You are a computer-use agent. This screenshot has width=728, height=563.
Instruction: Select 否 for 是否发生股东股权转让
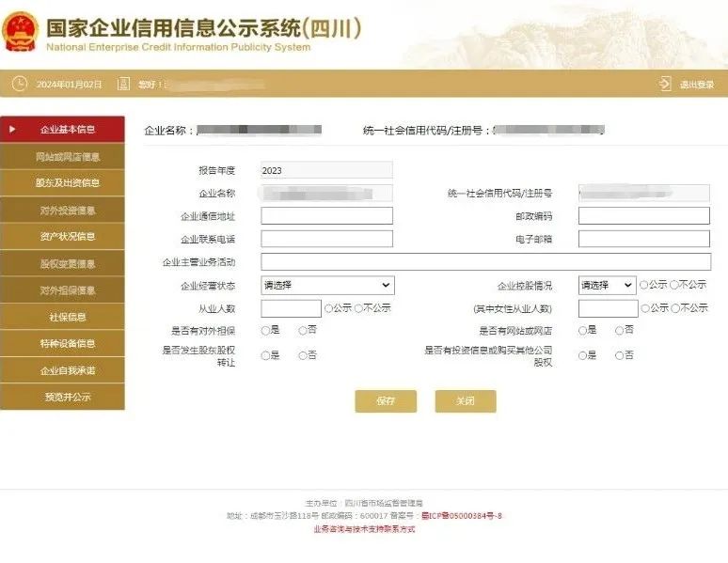(303, 355)
